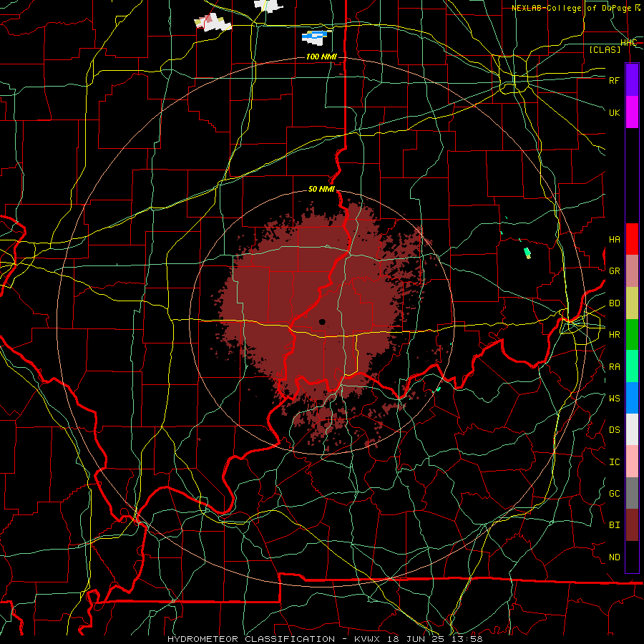Click the black radar site dot
644x644 pixels.
point(322,321)
